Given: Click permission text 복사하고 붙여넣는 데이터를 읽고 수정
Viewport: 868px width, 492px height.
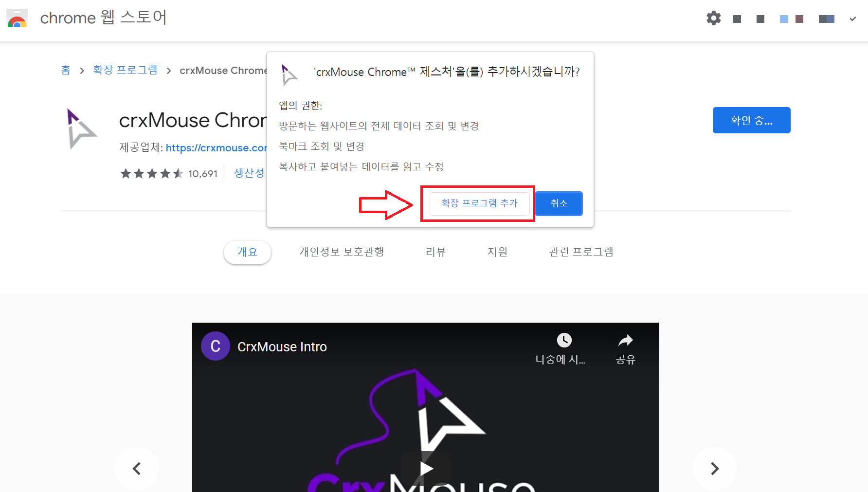Looking at the screenshot, I should pyautogui.click(x=361, y=167).
